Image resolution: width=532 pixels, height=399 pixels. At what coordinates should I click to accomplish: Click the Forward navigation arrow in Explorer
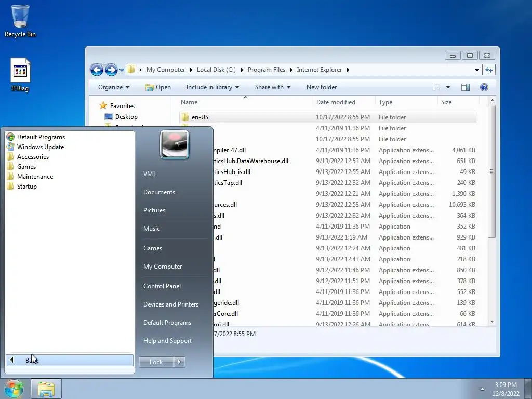pos(111,70)
